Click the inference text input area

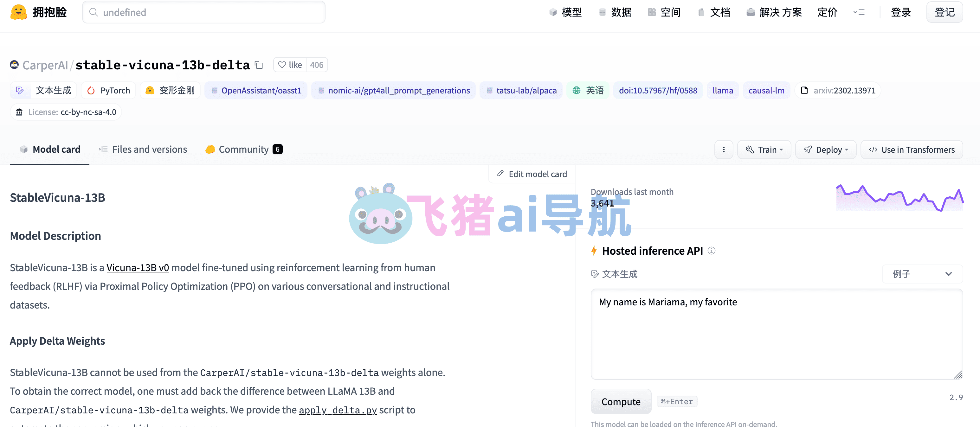point(777,334)
